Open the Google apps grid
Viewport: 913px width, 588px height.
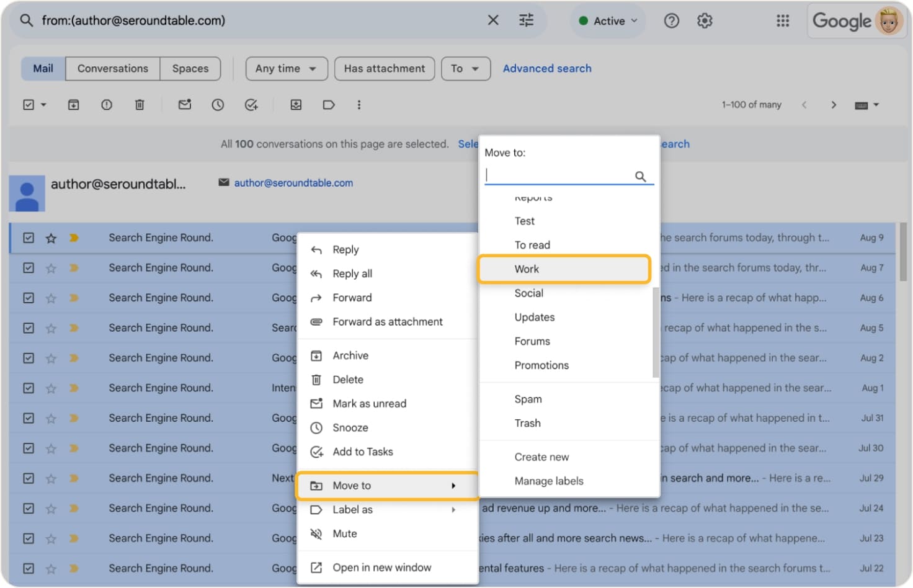click(782, 20)
